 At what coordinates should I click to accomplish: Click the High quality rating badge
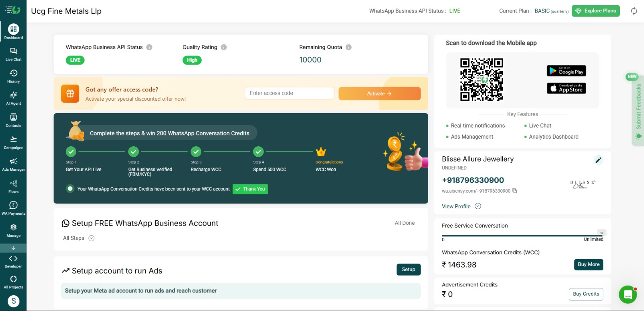tap(192, 60)
